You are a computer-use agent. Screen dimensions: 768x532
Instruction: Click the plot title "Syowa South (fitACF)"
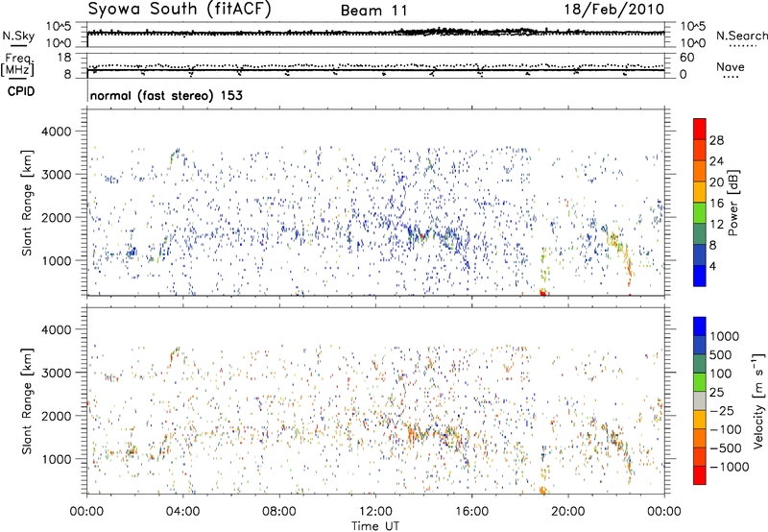click(180, 10)
